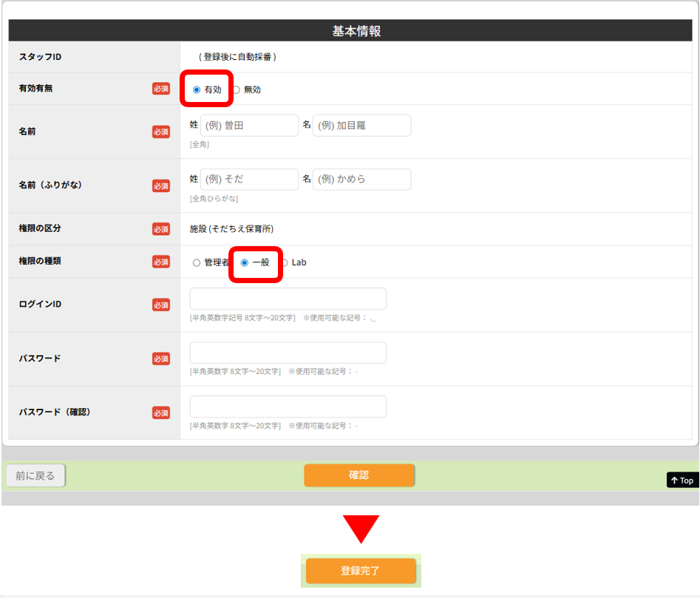Click the 必須 badge beside ログインID
Screen dimensions: 700x598
click(161, 305)
